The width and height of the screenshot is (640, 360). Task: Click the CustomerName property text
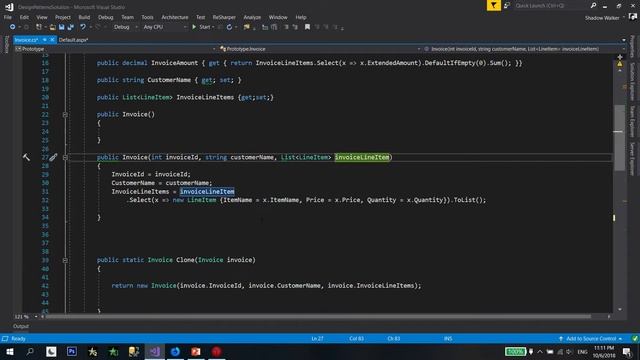(x=169, y=80)
